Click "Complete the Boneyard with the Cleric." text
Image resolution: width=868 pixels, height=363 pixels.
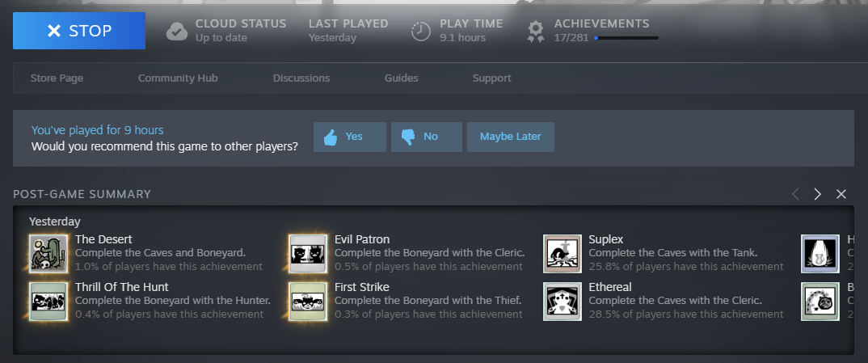click(430, 253)
